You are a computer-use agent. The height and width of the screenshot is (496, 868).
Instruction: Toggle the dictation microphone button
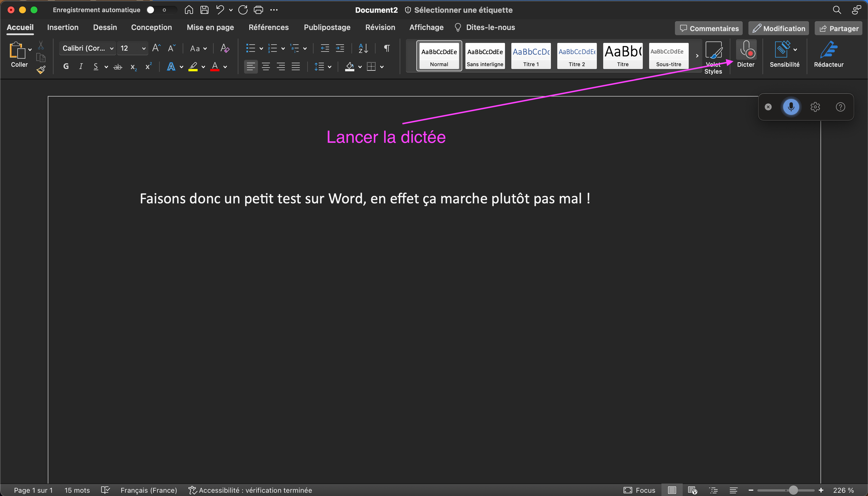(x=791, y=107)
